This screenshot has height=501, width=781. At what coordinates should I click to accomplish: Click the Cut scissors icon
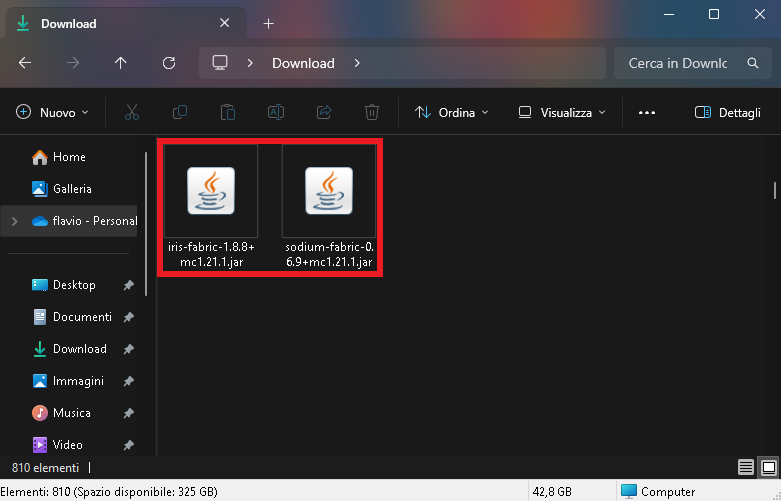(x=132, y=113)
